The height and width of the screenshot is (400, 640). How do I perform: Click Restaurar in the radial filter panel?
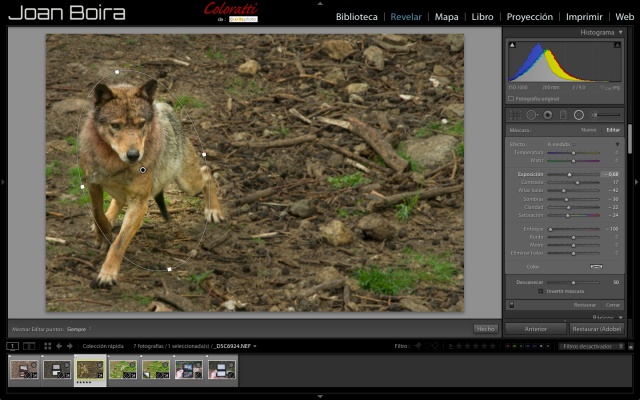(x=584, y=305)
